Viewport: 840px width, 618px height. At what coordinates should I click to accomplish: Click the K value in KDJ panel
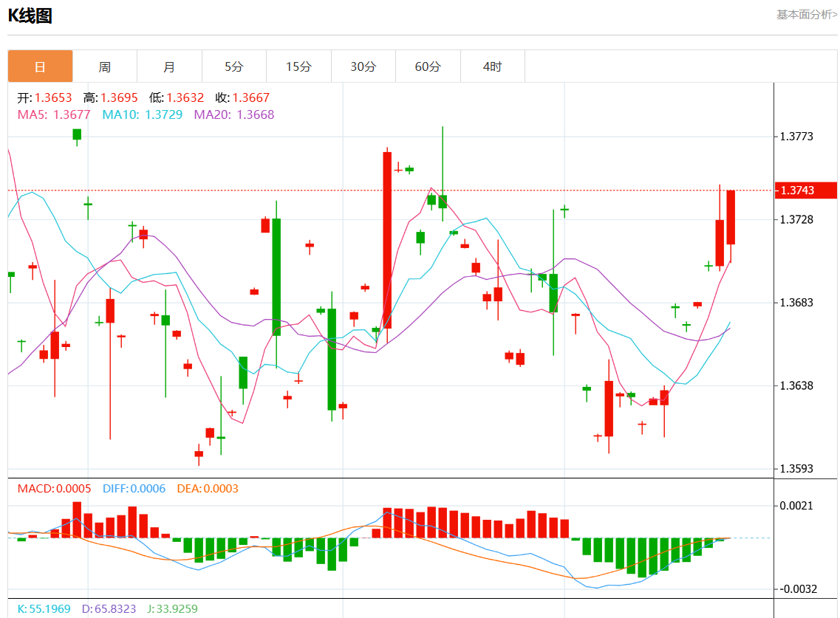(44, 609)
